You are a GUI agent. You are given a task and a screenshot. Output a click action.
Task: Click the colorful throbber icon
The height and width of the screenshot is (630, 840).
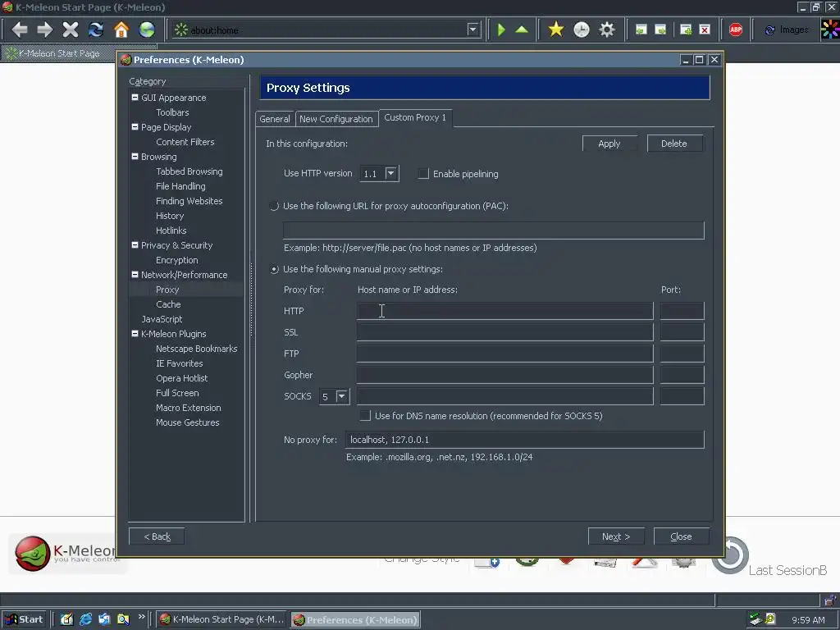(830, 30)
